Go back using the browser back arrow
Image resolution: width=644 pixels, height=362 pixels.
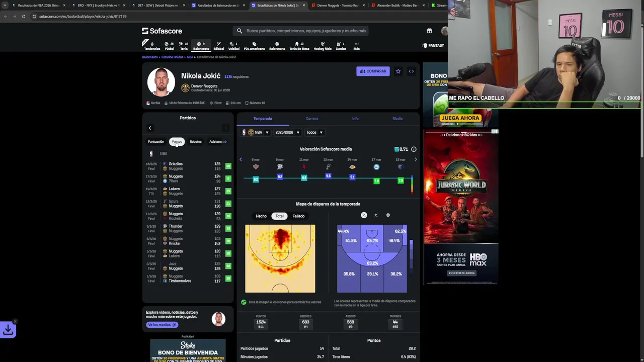tap(5, 16)
